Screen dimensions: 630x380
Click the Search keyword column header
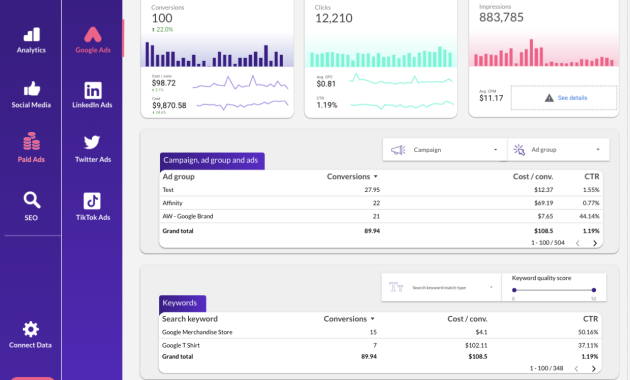[x=190, y=319]
